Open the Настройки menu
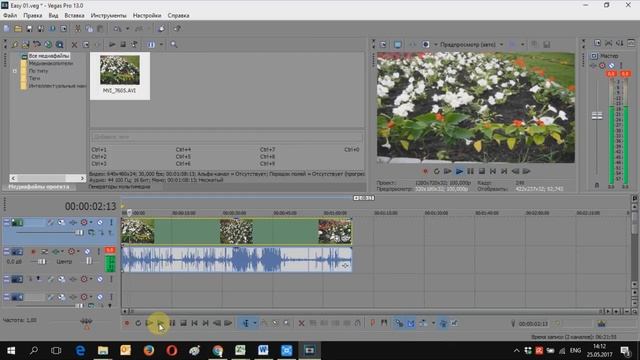The height and width of the screenshot is (360, 640). (x=147, y=16)
